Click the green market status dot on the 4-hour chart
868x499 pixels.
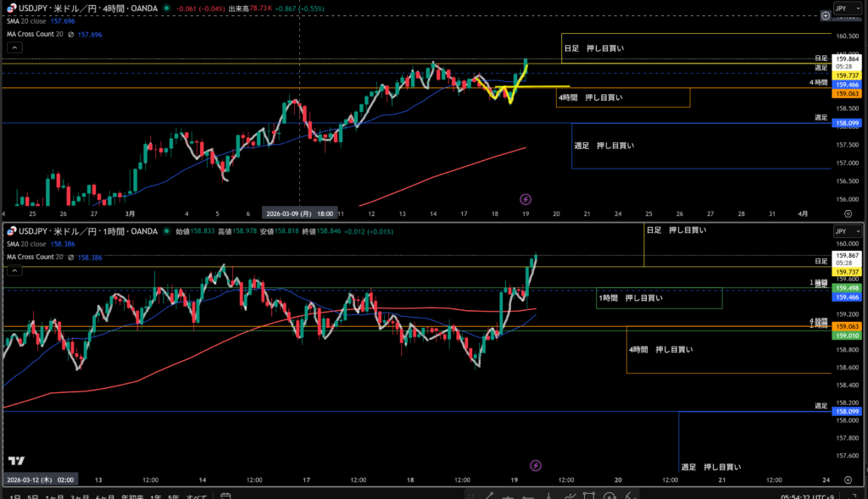(165, 8)
